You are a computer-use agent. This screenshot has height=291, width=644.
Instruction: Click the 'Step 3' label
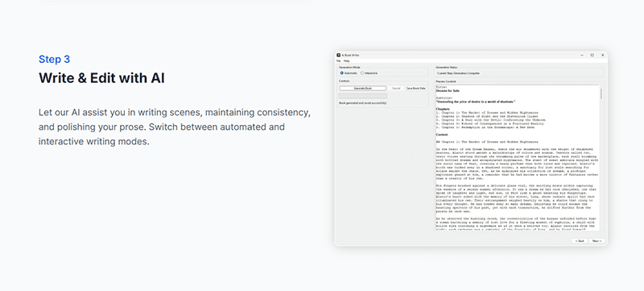(x=54, y=59)
